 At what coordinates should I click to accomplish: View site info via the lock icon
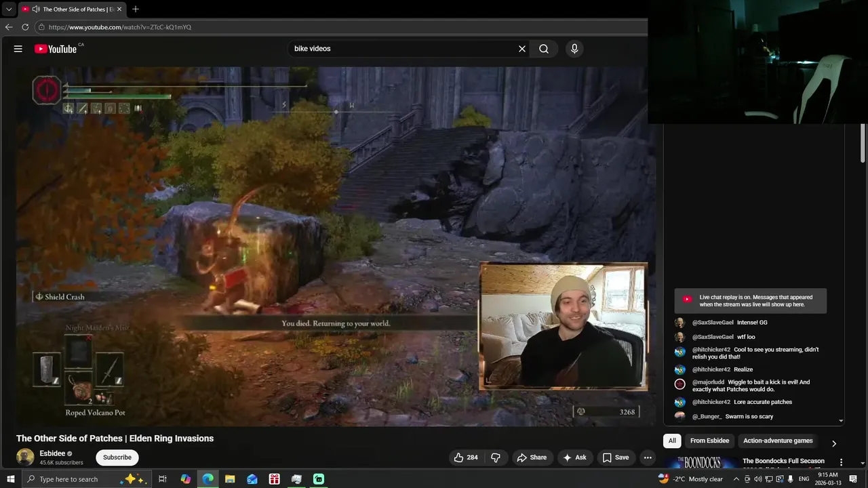[x=41, y=27]
